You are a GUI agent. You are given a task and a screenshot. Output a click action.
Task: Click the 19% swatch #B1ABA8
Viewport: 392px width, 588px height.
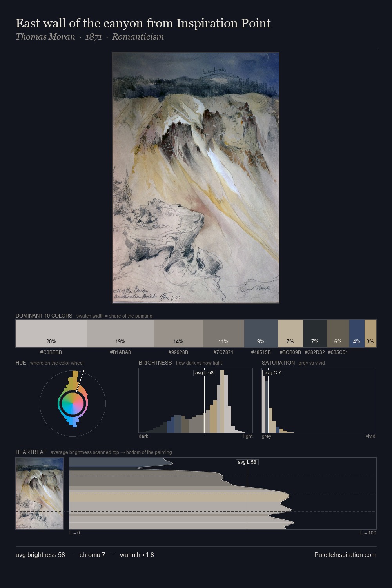tap(120, 334)
